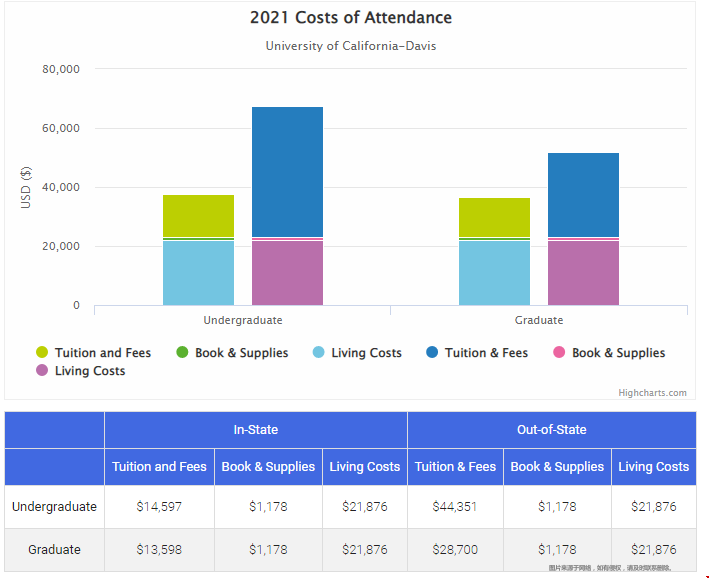This screenshot has width=709, height=578.
Task: Toggle the light blue Living Costs legend item
Action: point(357,353)
